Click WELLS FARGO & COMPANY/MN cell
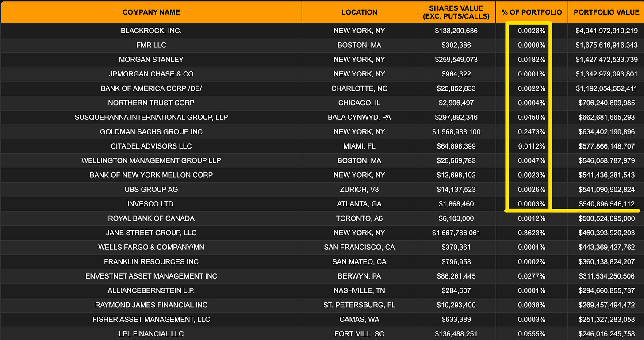 click(x=151, y=247)
